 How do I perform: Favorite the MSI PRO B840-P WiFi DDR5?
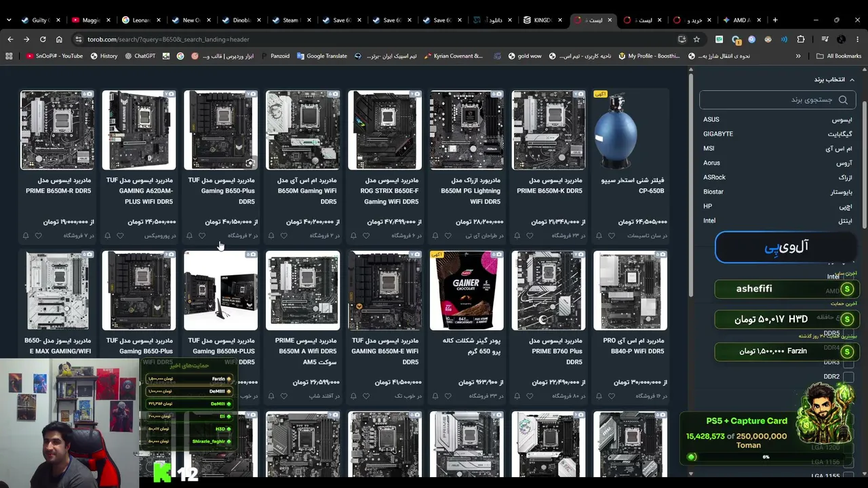tap(611, 396)
